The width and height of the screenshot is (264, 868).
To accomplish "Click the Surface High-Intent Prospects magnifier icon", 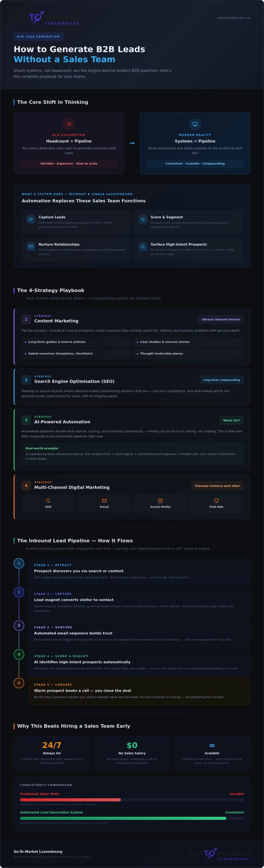I will pyautogui.click(x=143, y=246).
